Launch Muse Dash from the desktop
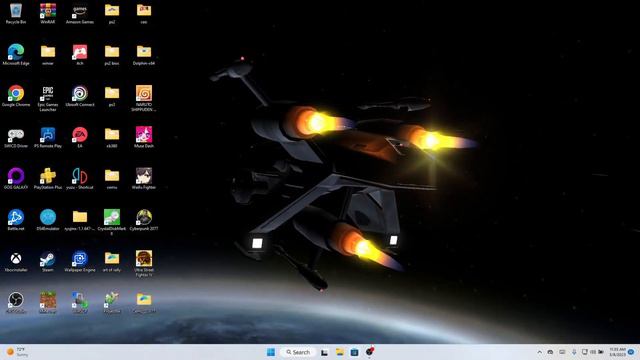The width and height of the screenshot is (640, 360). point(144,137)
